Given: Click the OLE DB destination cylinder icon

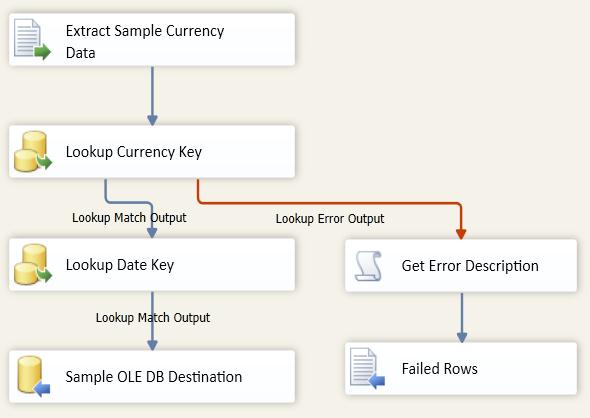Looking at the screenshot, I should [33, 377].
